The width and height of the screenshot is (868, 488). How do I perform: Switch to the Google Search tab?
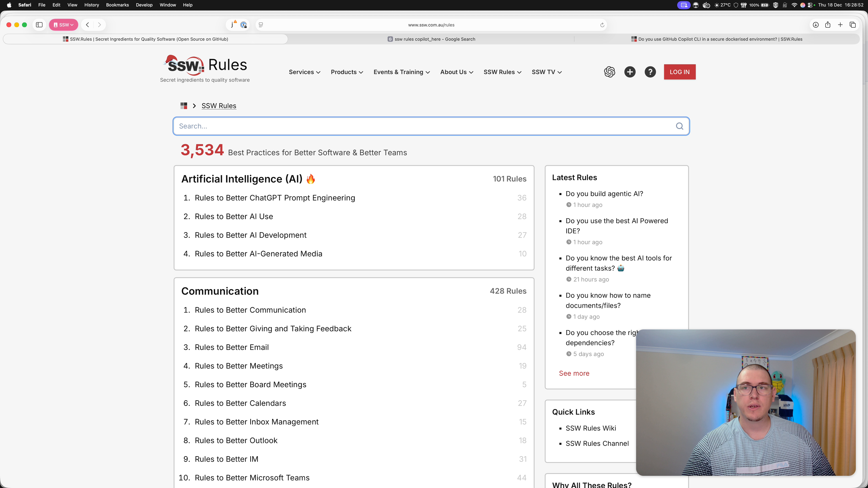431,39
